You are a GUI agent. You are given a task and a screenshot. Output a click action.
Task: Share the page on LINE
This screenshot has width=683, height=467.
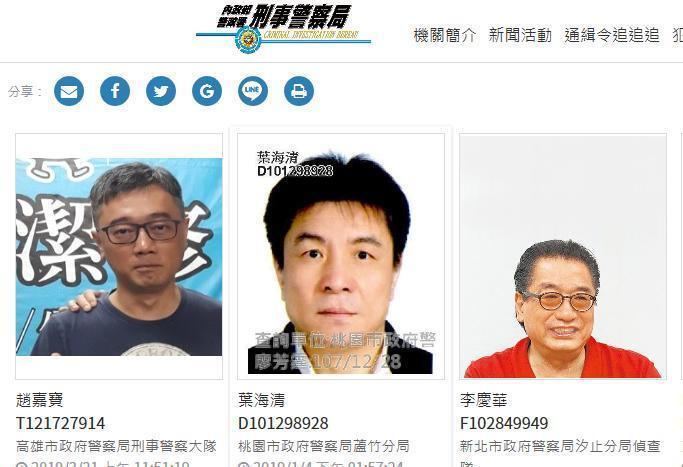click(x=253, y=91)
